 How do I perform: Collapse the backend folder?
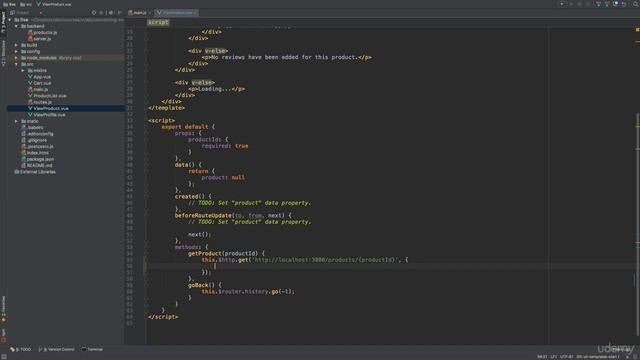tap(16, 26)
